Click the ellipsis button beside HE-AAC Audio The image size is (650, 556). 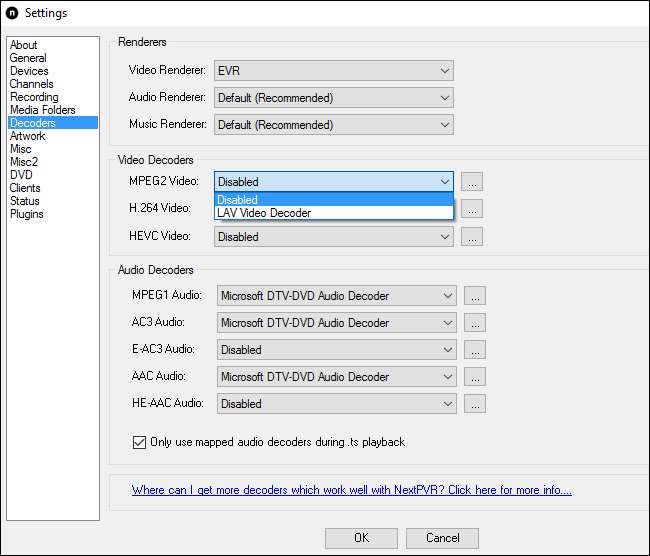coord(476,404)
